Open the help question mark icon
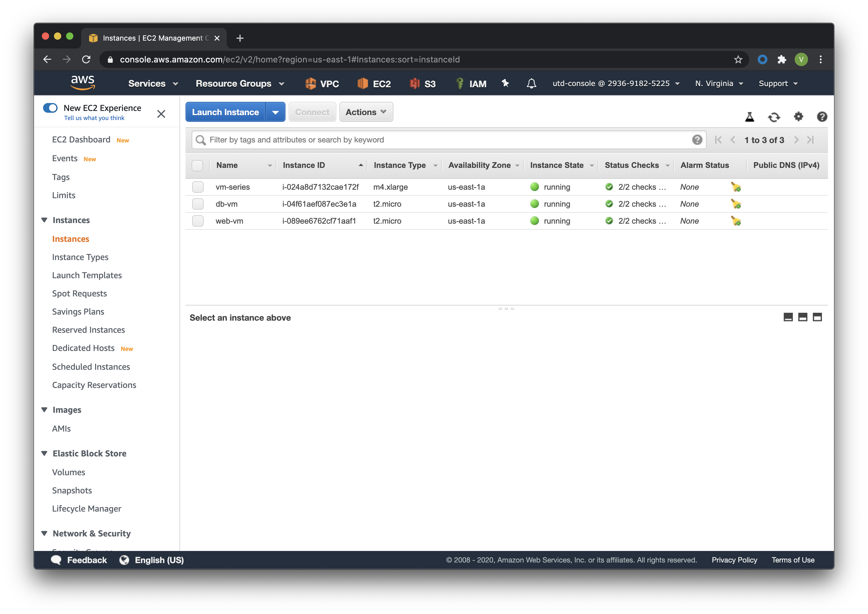868x614 pixels. pos(822,116)
